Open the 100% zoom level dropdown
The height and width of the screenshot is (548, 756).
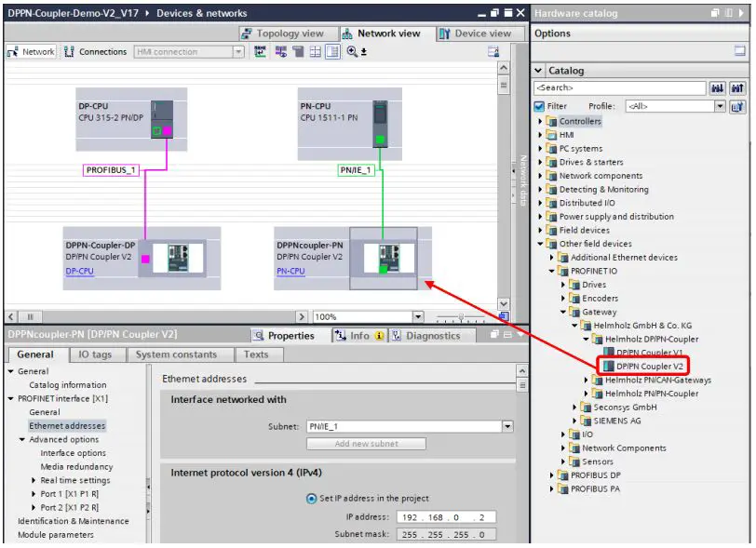(418, 316)
